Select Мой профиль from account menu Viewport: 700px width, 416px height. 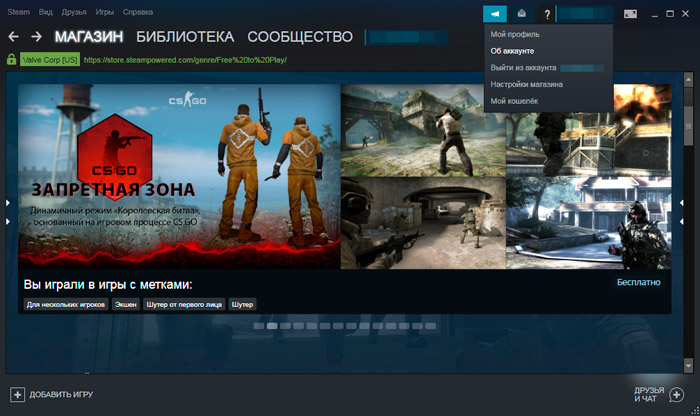tap(515, 34)
